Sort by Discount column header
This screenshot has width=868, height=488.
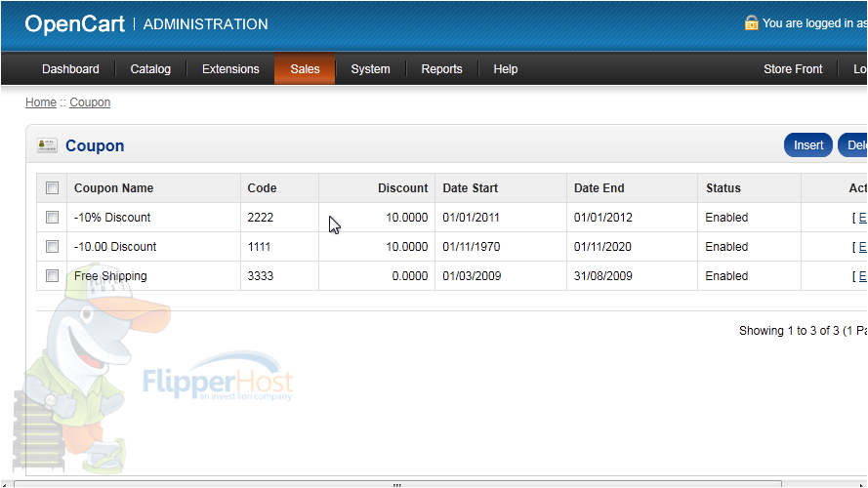pyautogui.click(x=402, y=188)
